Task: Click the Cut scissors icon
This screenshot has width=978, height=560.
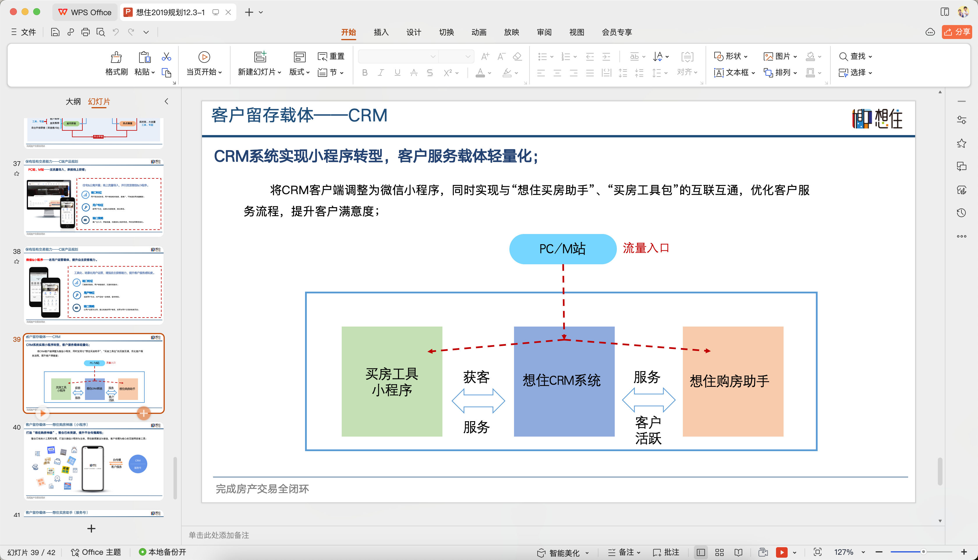Action: click(166, 56)
